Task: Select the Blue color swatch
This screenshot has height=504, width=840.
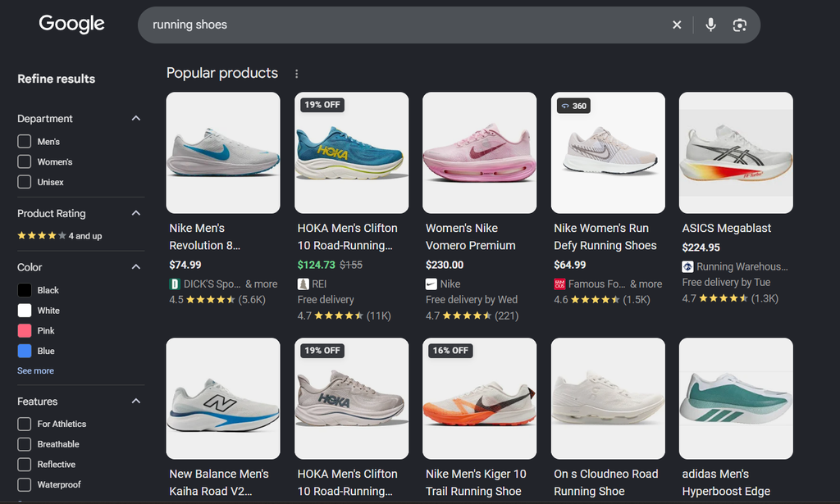Action: point(24,351)
